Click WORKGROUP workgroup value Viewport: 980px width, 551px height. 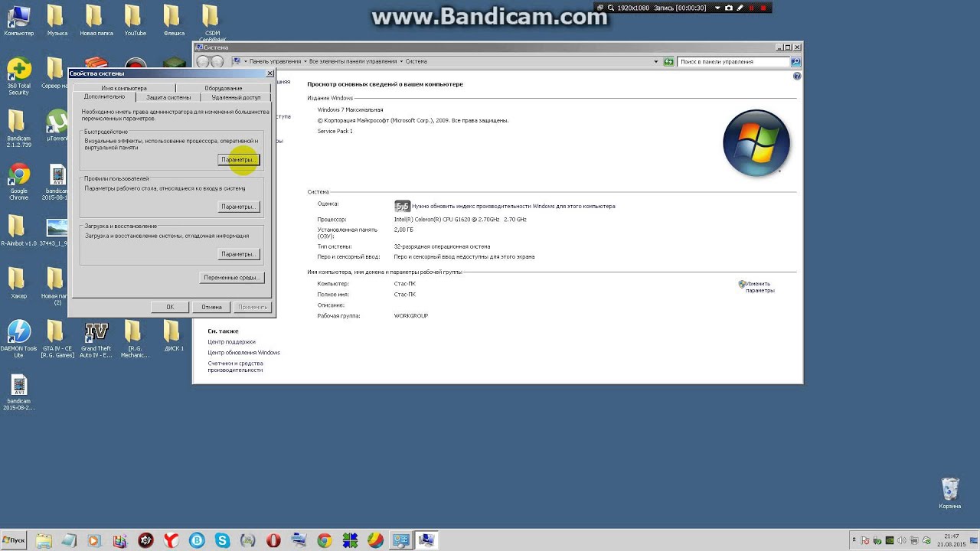pyautogui.click(x=411, y=316)
